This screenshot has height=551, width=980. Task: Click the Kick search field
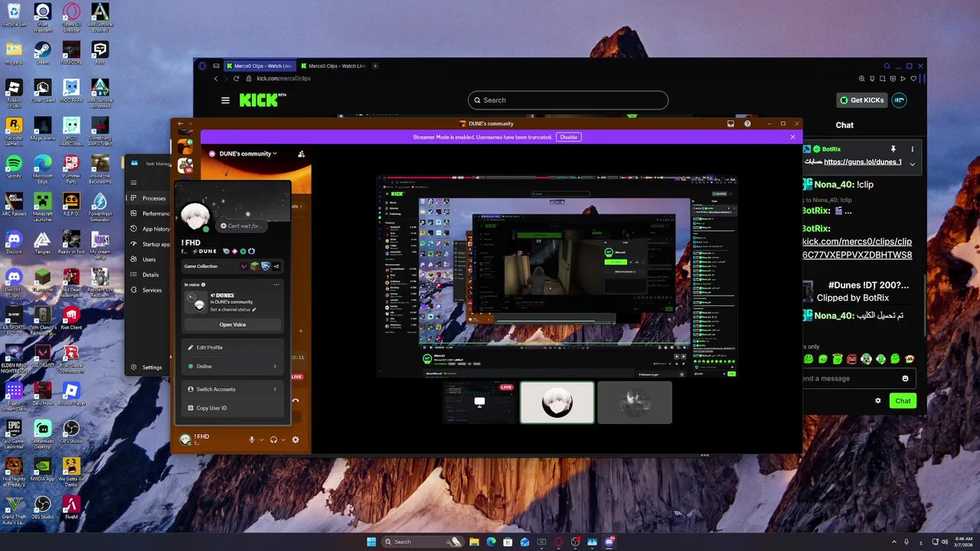[568, 100]
